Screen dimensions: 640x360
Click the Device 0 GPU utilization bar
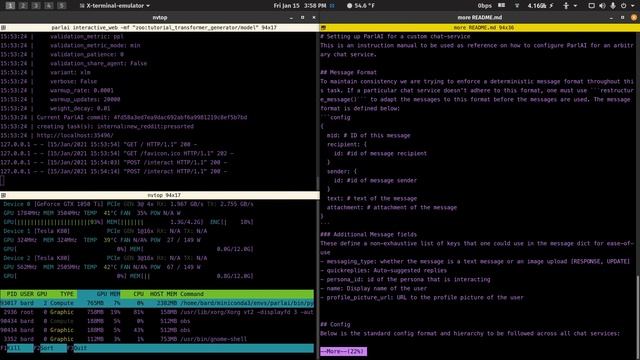(x=53, y=222)
